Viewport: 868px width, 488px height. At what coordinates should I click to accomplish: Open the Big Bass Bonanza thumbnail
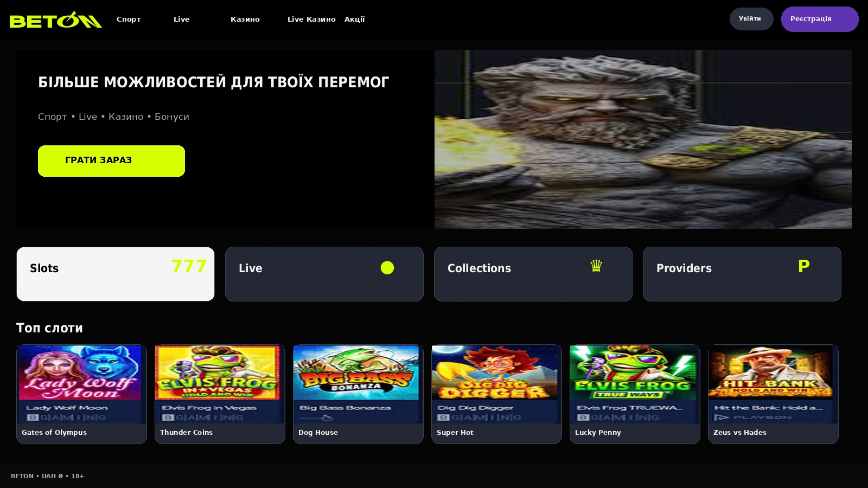tap(358, 384)
